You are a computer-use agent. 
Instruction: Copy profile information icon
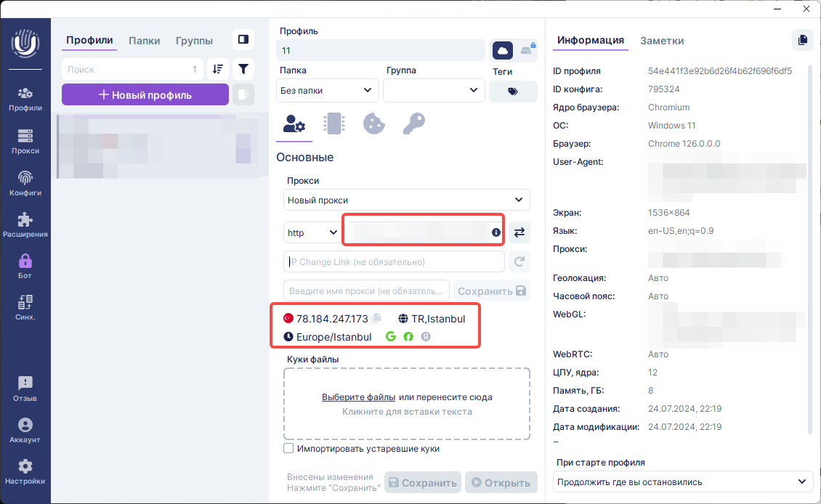point(802,40)
